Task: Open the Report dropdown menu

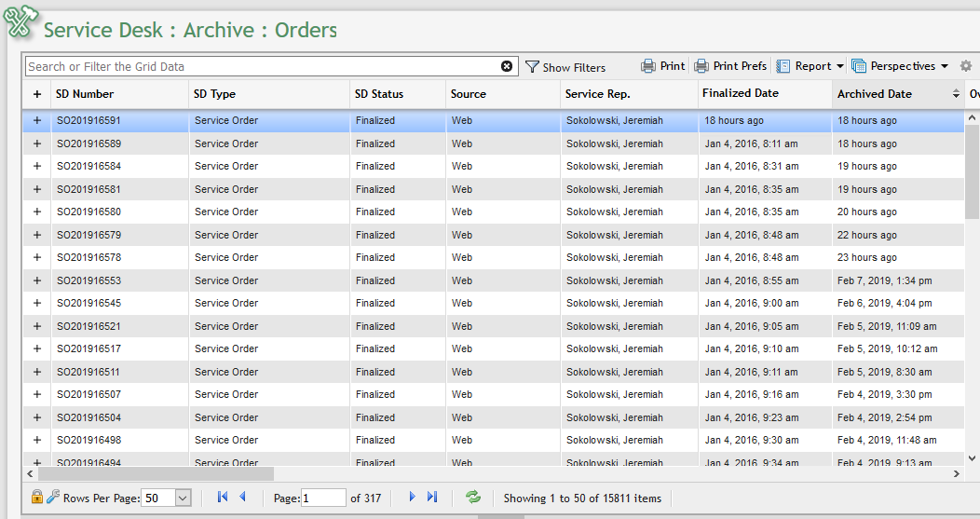Action: pyautogui.click(x=810, y=66)
